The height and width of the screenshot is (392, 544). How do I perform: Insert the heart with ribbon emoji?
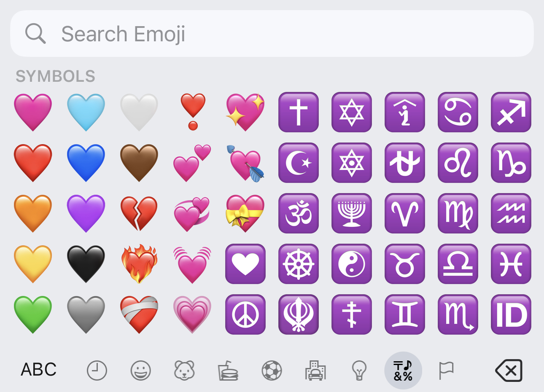pyautogui.click(x=245, y=213)
